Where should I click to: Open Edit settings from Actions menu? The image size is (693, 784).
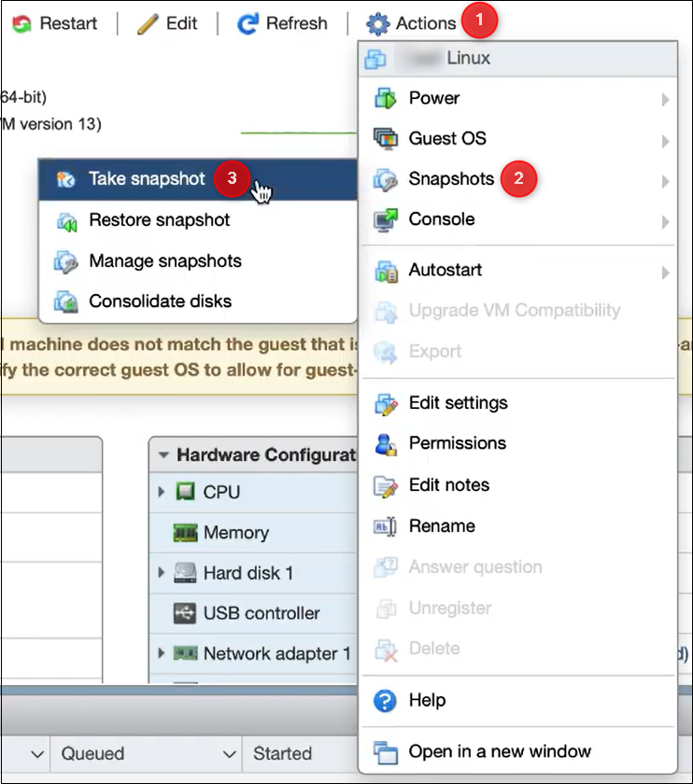pos(517,403)
